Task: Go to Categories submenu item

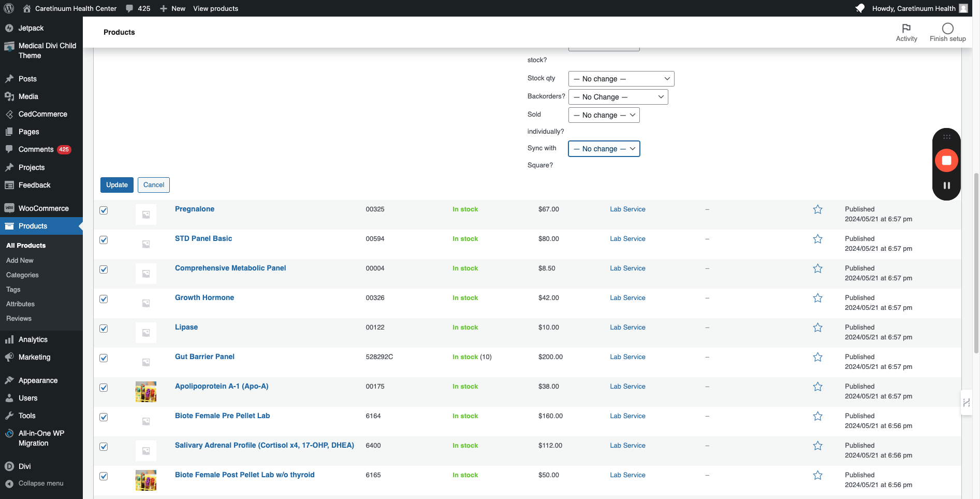Action: click(22, 275)
